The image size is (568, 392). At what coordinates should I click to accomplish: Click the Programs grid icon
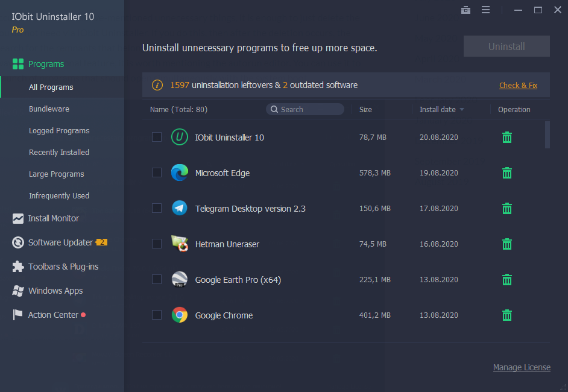pyautogui.click(x=17, y=64)
